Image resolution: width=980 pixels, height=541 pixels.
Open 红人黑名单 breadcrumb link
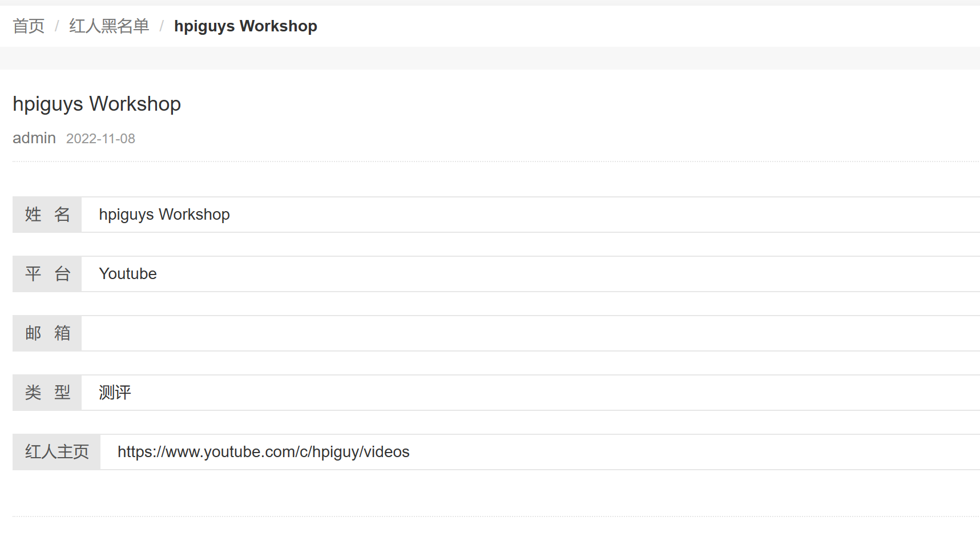coord(109,26)
